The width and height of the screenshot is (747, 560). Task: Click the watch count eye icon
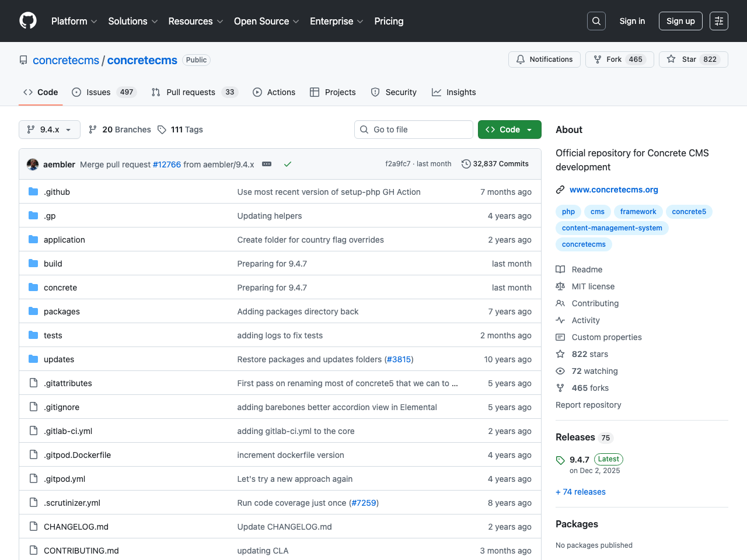[560, 371]
